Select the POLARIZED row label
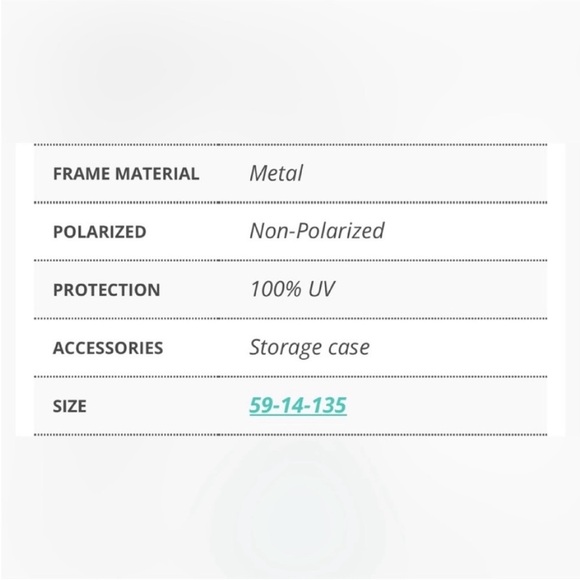Viewport: 580px width, 580px height. pos(100,232)
